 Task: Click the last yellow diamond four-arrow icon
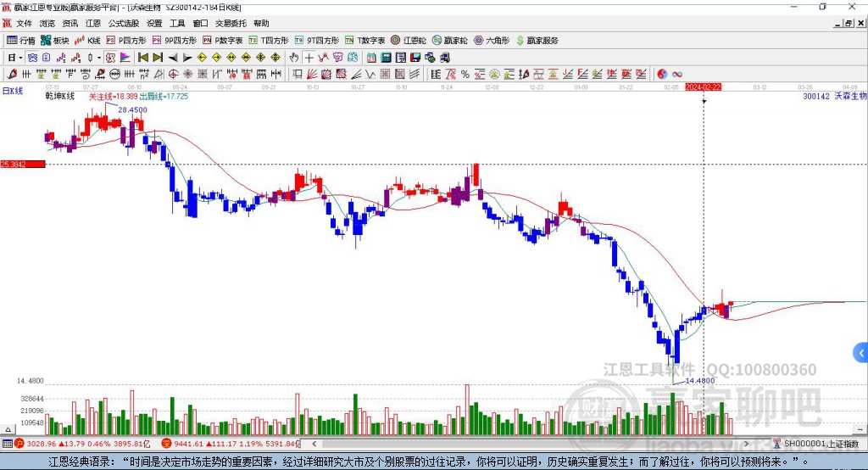275,58
